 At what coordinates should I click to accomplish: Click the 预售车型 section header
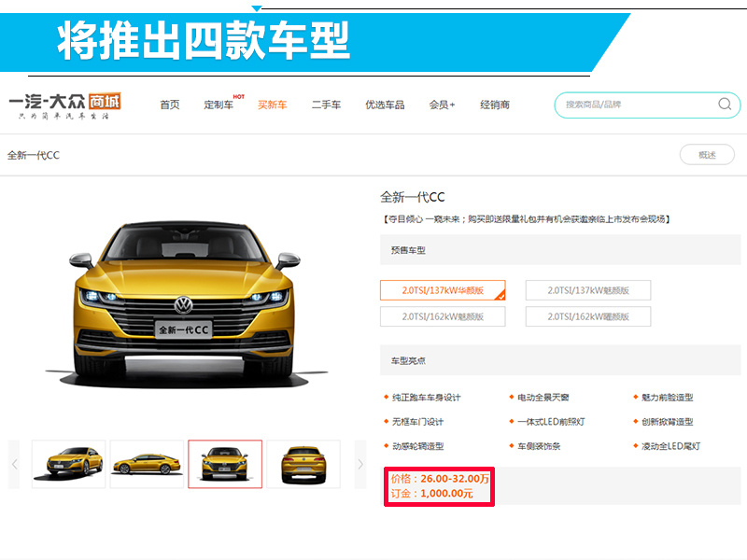[560, 250]
